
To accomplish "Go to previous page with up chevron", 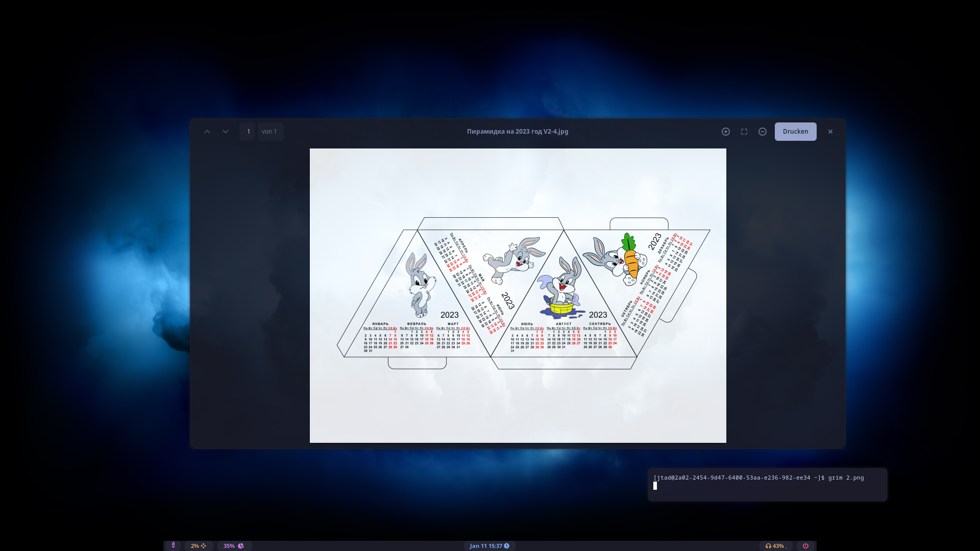I will (207, 132).
